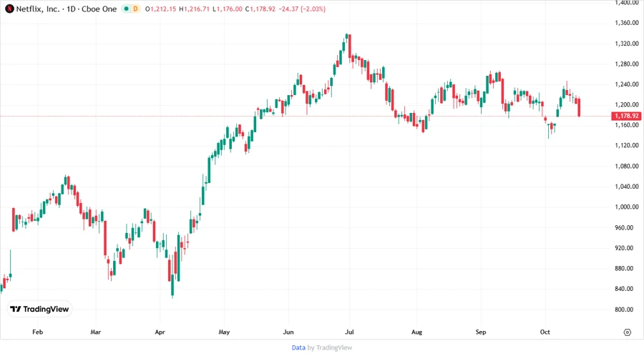Click the 1,240.00 price axis label

pyautogui.click(x=627, y=84)
